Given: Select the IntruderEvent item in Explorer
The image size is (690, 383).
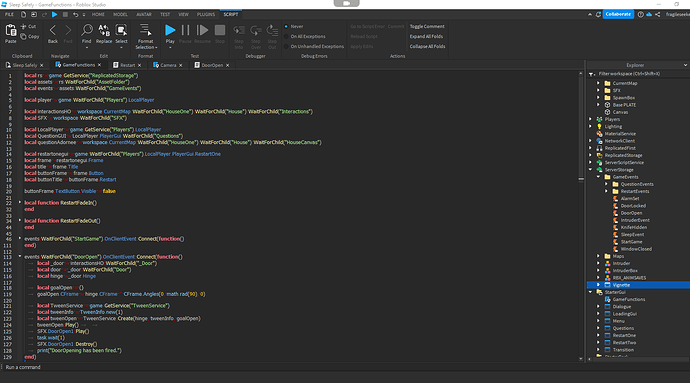Looking at the screenshot, I should pyautogui.click(x=635, y=220).
